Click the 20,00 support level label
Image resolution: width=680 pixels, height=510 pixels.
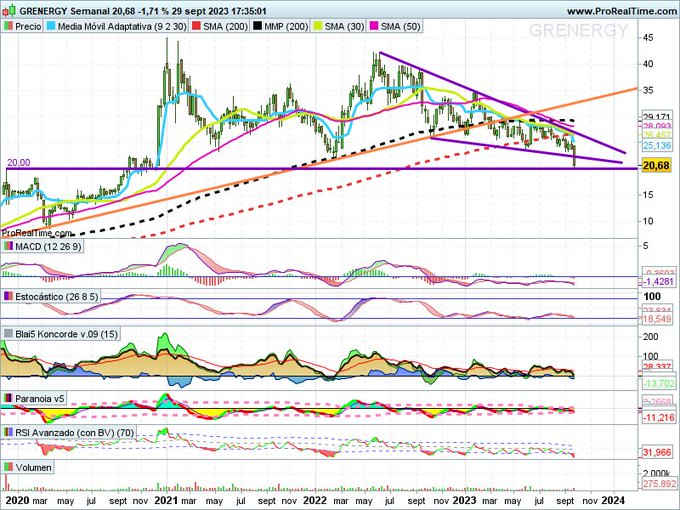pyautogui.click(x=19, y=163)
